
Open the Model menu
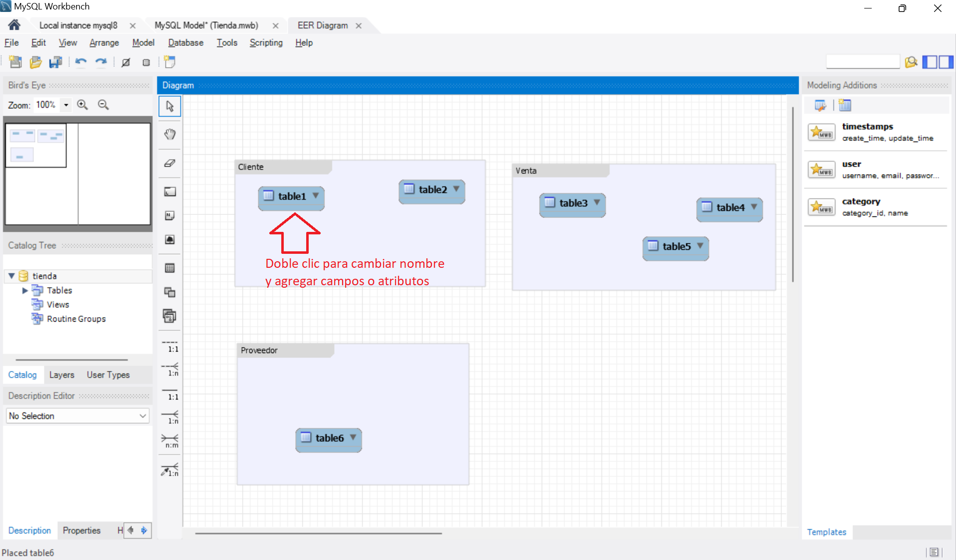(143, 43)
